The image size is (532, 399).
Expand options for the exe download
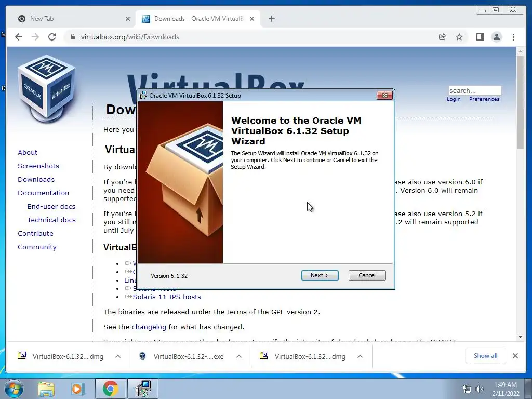pos(239,356)
